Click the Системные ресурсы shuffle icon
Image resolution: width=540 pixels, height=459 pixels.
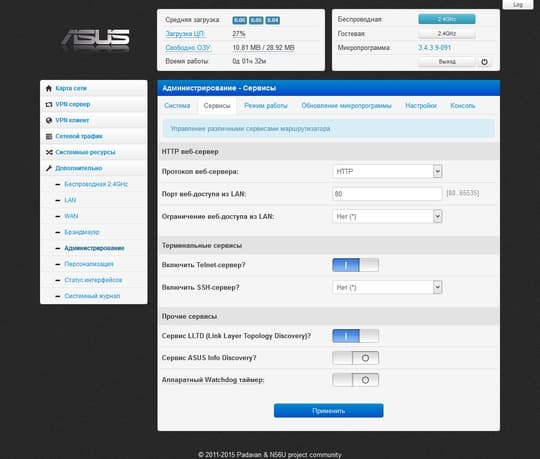pyautogui.click(x=49, y=152)
